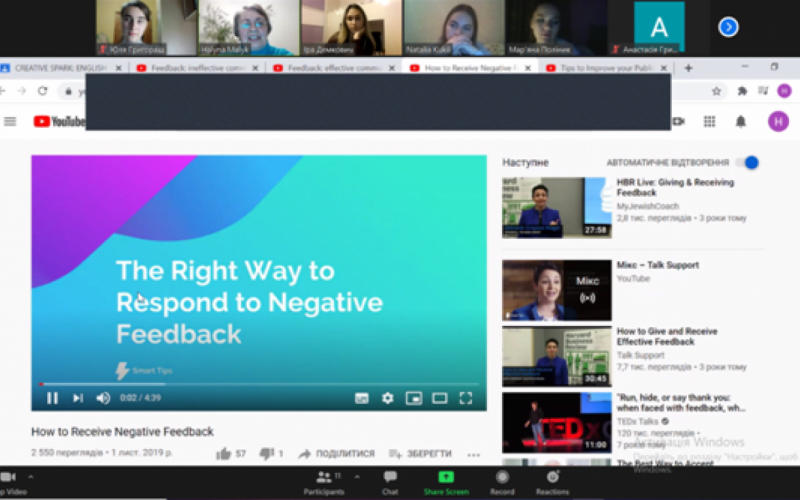Select Natalia Kukil participant video
The height and width of the screenshot is (500, 800).
point(454,28)
